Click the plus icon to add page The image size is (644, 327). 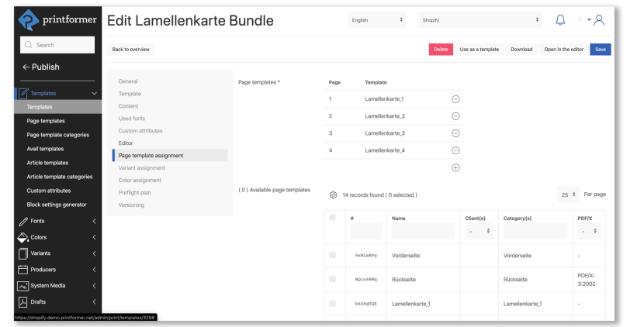pyautogui.click(x=455, y=167)
